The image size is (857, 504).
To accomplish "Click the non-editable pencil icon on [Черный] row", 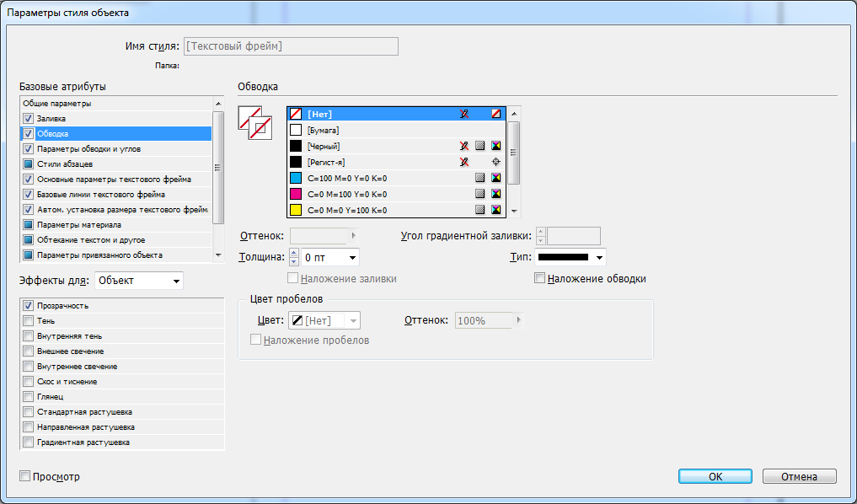I will (x=464, y=146).
